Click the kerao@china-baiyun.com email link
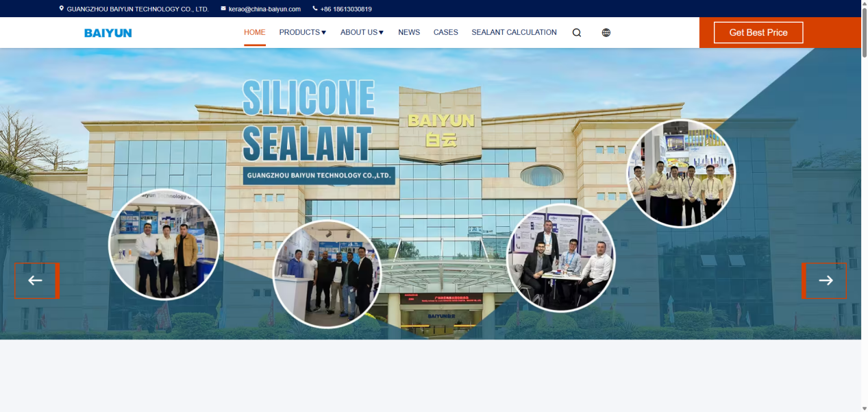The image size is (868, 412). tap(264, 9)
